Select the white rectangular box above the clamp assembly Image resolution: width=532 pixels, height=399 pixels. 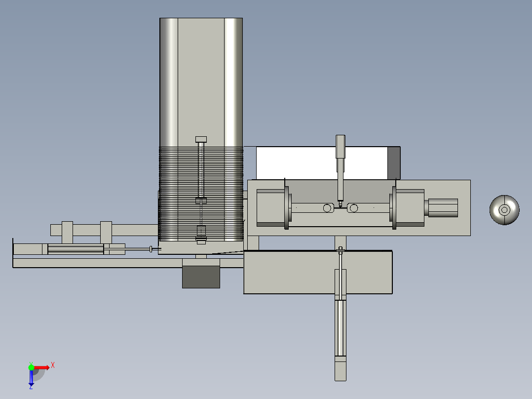point(322,163)
